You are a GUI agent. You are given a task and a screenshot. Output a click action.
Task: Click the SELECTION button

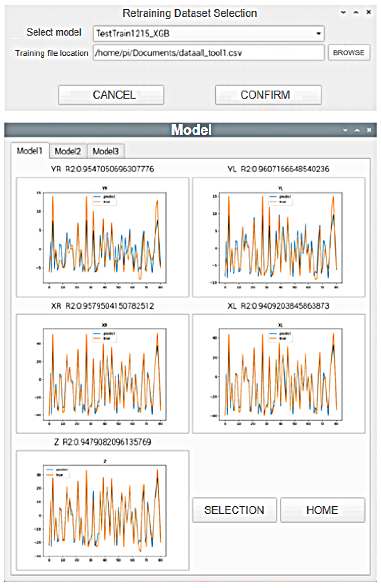(x=234, y=510)
